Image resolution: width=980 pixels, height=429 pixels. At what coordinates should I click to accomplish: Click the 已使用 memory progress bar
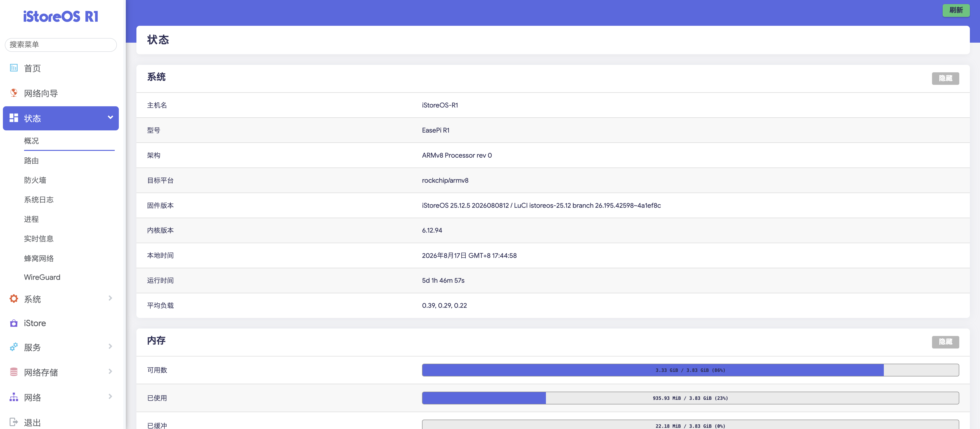pyautogui.click(x=690, y=398)
